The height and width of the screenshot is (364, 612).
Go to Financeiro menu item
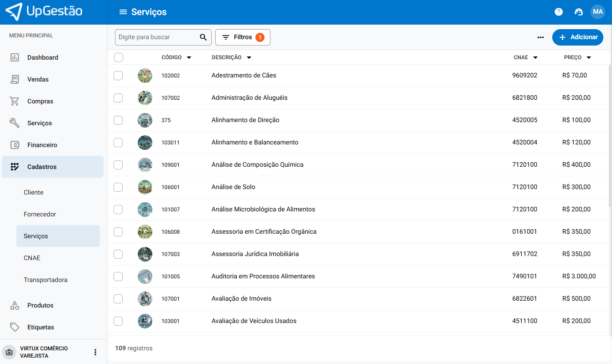click(42, 145)
